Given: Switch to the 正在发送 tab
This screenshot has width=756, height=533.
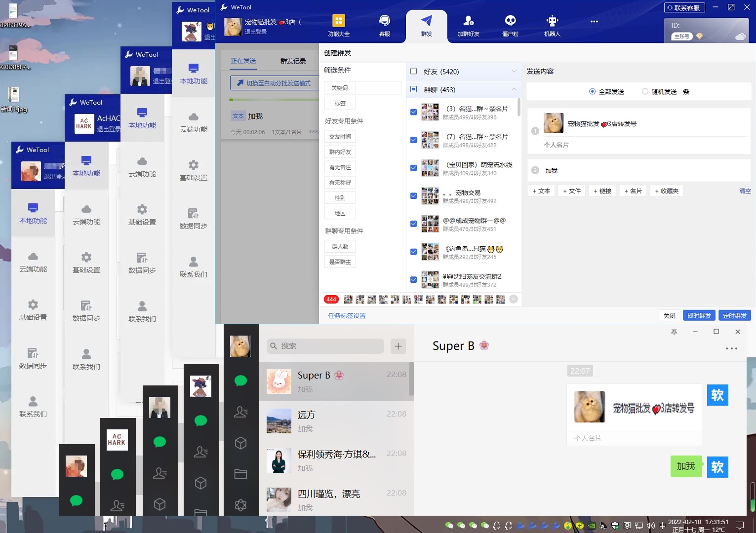Looking at the screenshot, I should coord(243,61).
